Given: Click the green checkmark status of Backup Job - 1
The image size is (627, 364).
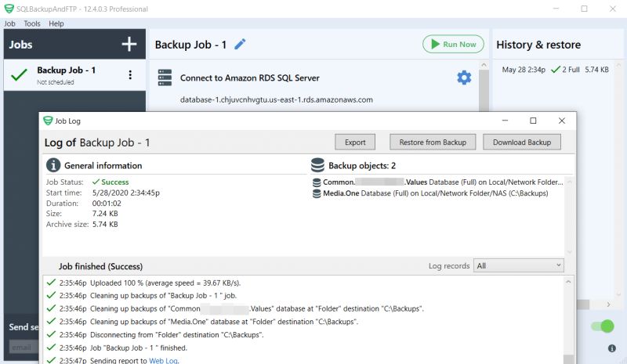Looking at the screenshot, I should 19,74.
